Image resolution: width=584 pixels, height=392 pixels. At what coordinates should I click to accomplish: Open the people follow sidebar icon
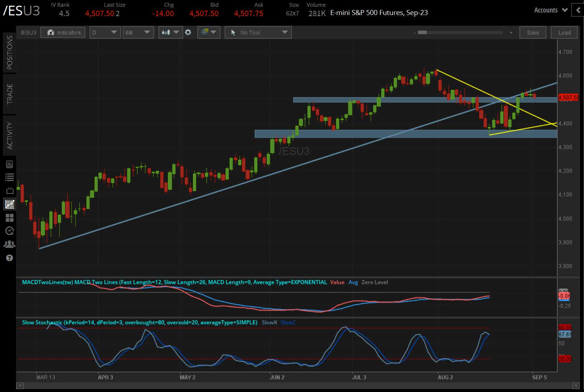tap(9, 244)
